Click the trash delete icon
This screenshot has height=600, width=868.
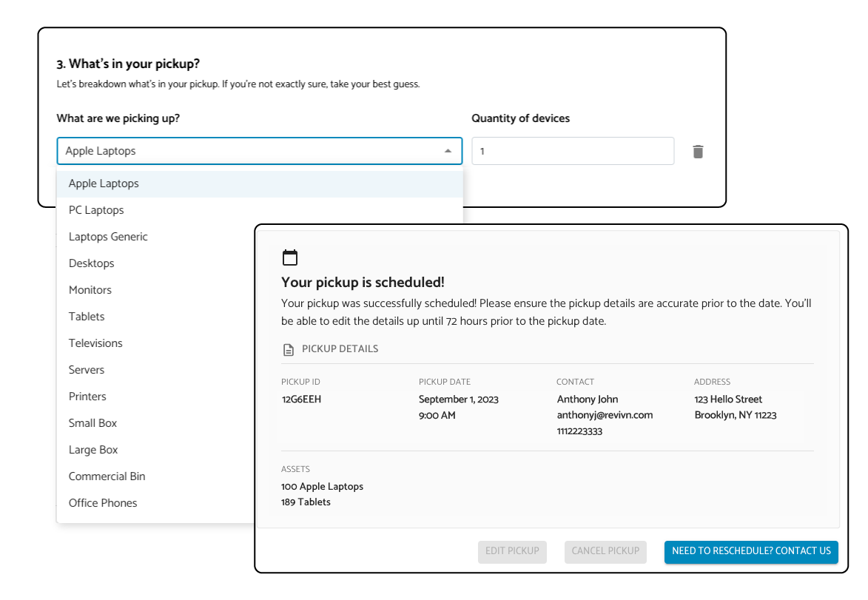click(x=698, y=152)
